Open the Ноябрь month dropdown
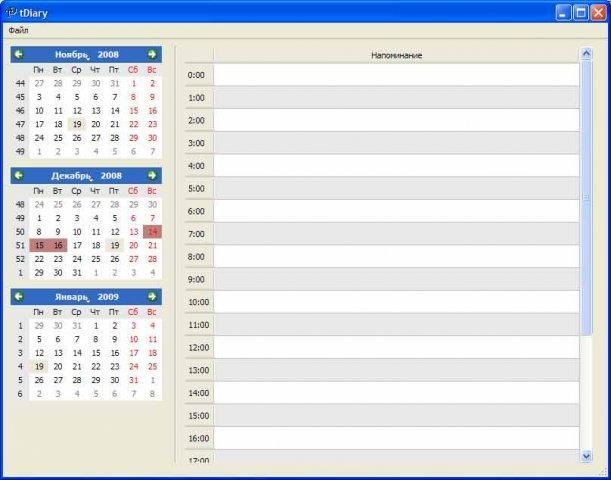 (72, 55)
